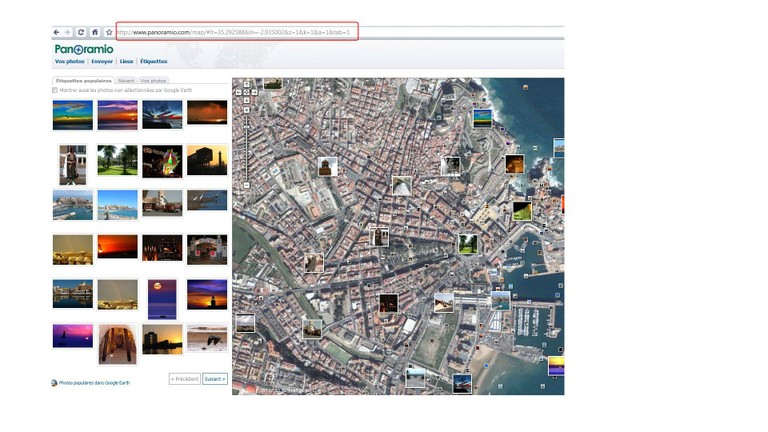Click the « Précédent button
The height and width of the screenshot is (432, 768).
184,379
